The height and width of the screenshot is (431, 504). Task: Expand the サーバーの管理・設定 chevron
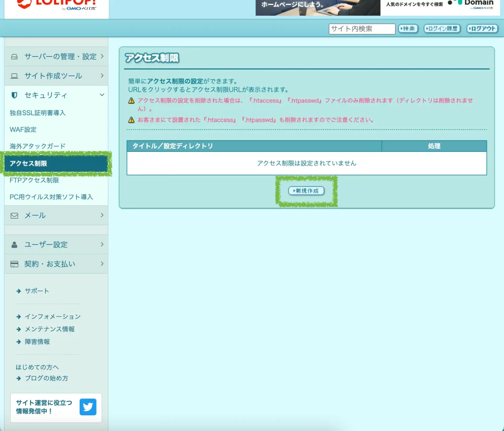(101, 57)
